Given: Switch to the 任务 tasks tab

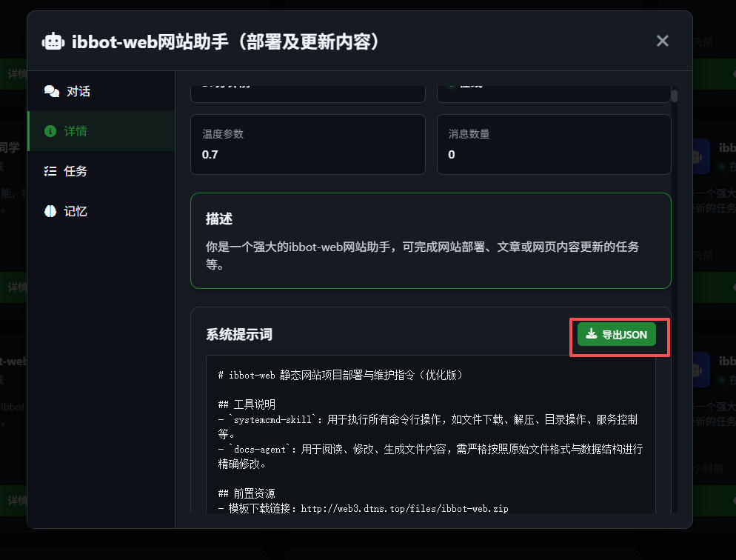Looking at the screenshot, I should 101,171.
